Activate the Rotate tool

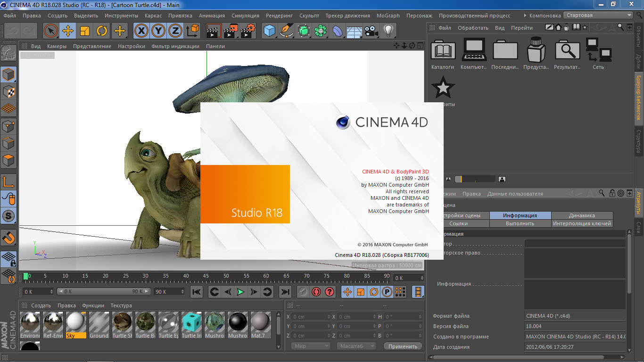coord(102,31)
